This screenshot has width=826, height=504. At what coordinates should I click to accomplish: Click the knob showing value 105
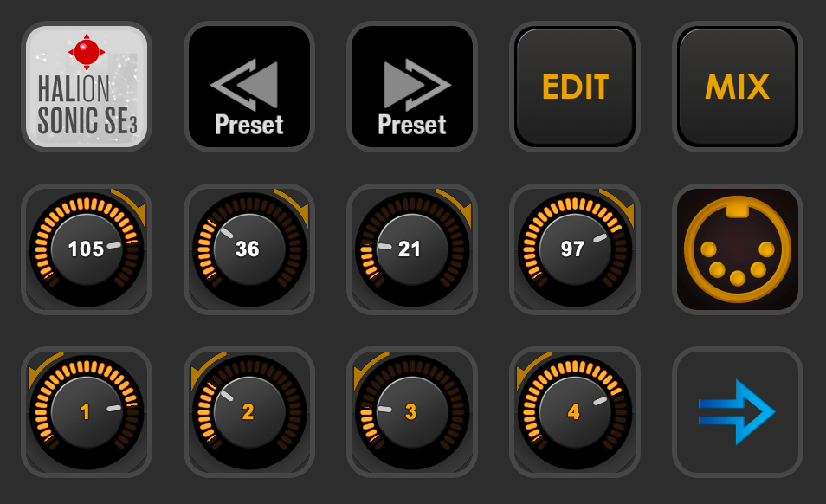click(87, 249)
